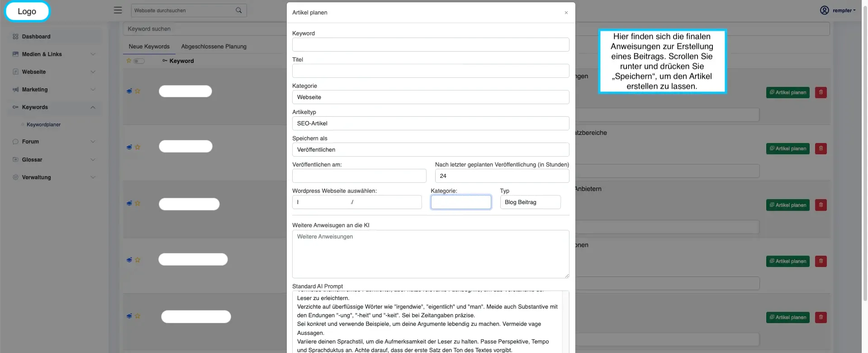Click the Verwaltung gear icon
Screen dimensions: 868x353
[15, 177]
